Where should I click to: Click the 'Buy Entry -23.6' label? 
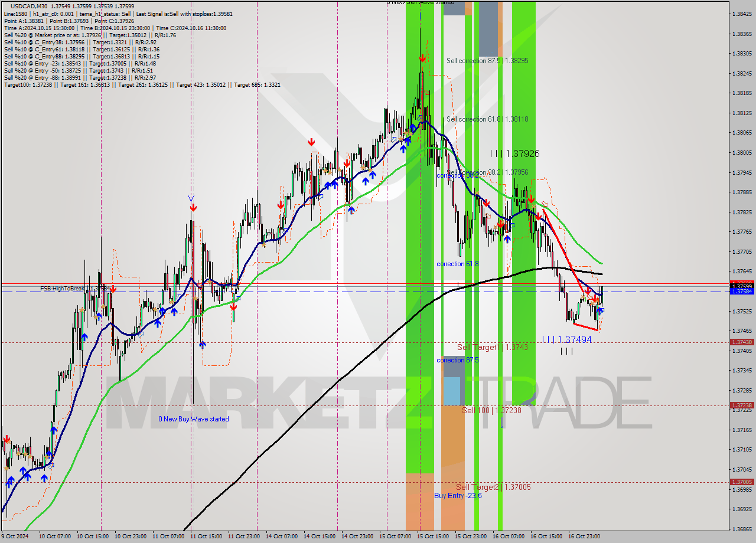tap(458, 496)
